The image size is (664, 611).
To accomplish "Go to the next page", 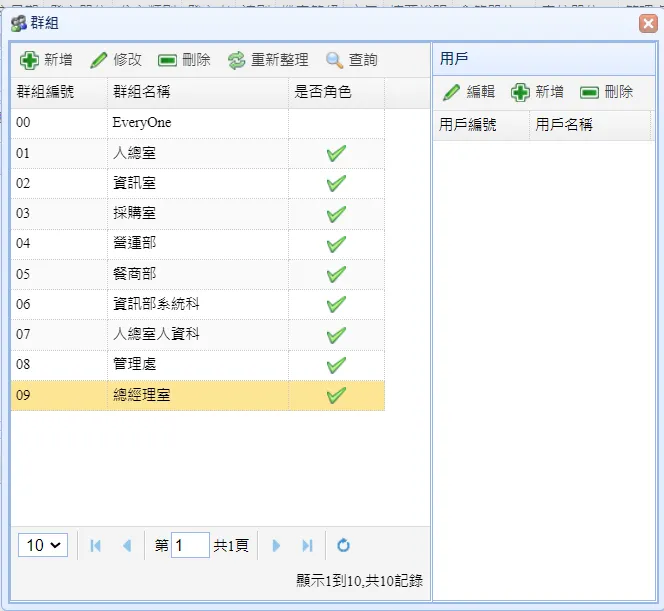I will click(276, 545).
